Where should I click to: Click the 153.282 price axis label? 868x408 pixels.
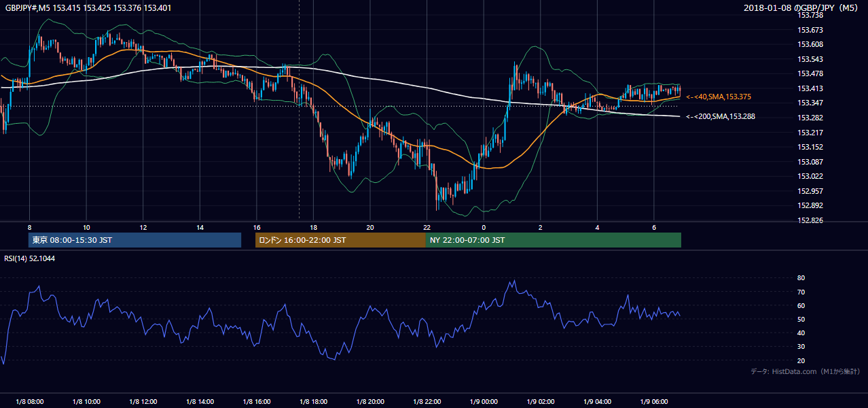[811, 118]
